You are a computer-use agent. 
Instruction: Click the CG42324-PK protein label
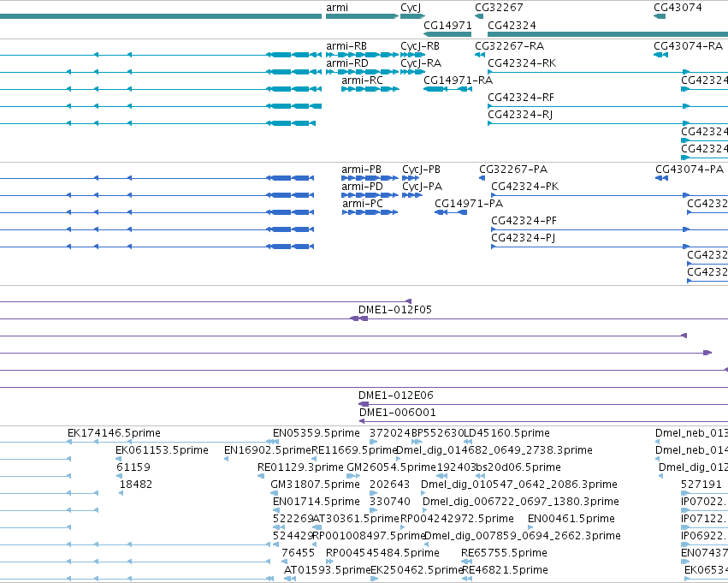tap(524, 187)
